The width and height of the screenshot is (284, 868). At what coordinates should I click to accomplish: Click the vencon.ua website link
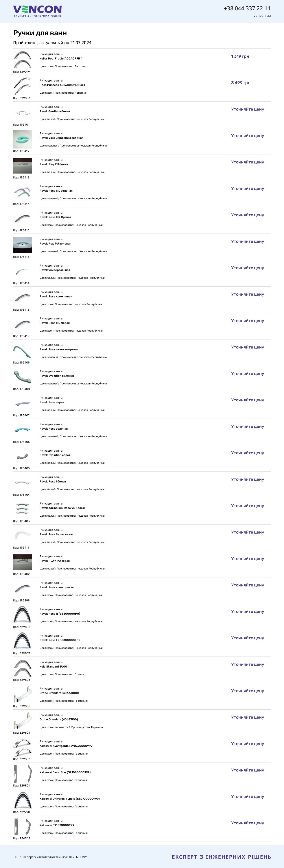click(x=262, y=15)
